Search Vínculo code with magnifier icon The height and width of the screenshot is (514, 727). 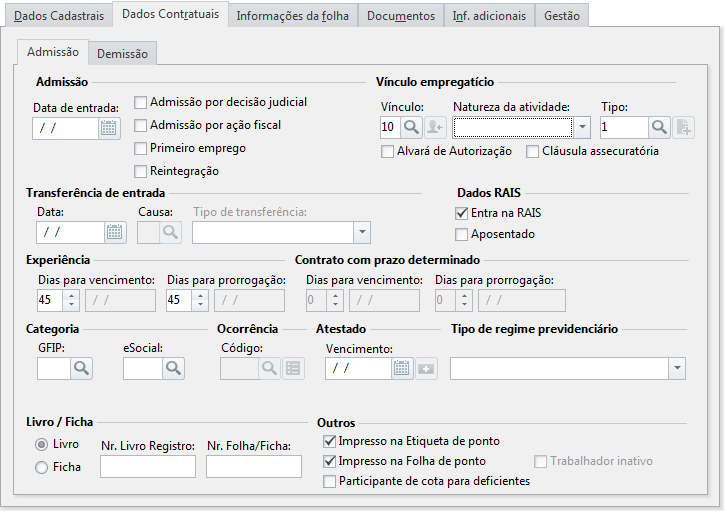pyautogui.click(x=411, y=127)
